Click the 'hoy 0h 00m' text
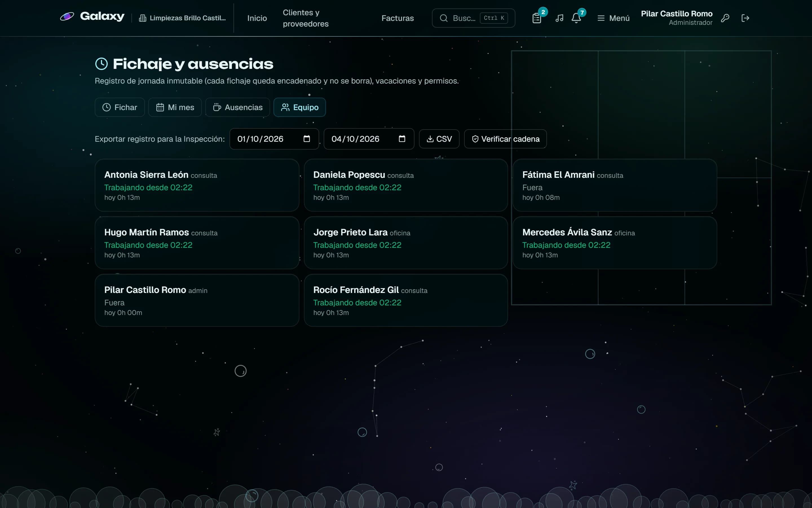 (123, 313)
